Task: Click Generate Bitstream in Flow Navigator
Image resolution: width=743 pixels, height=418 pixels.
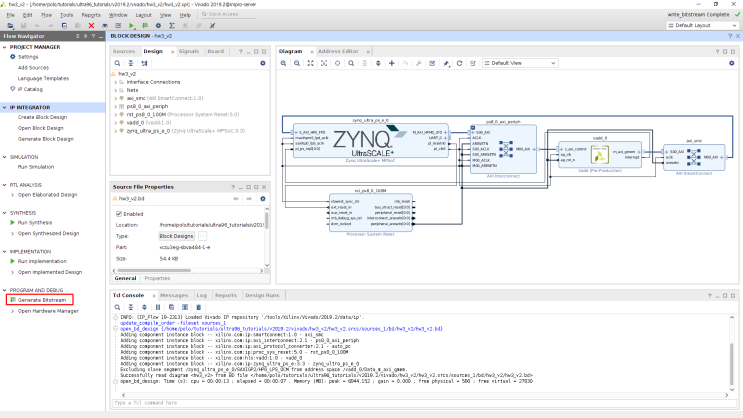Action: pyautogui.click(x=42, y=300)
